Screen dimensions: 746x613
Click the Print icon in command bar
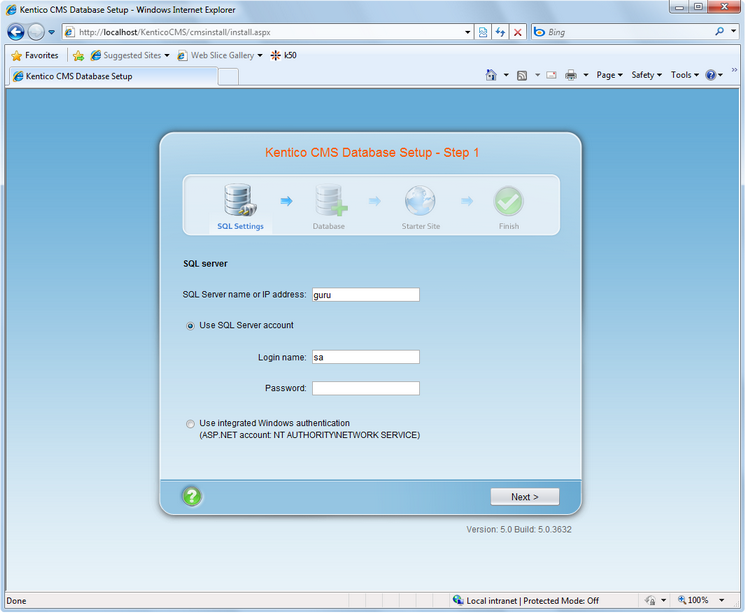pyautogui.click(x=571, y=75)
